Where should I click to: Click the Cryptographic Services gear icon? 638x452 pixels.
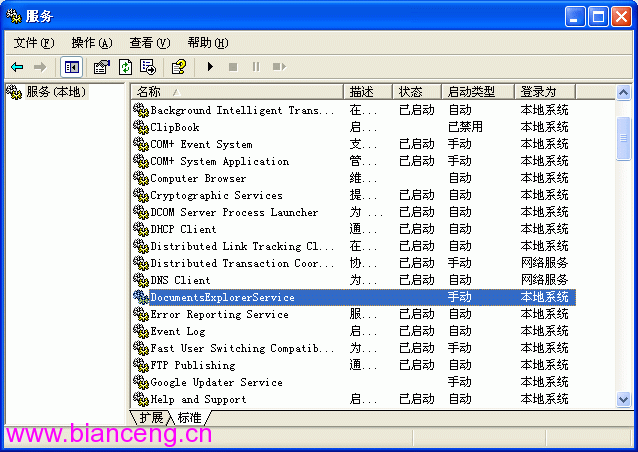pyautogui.click(x=141, y=195)
